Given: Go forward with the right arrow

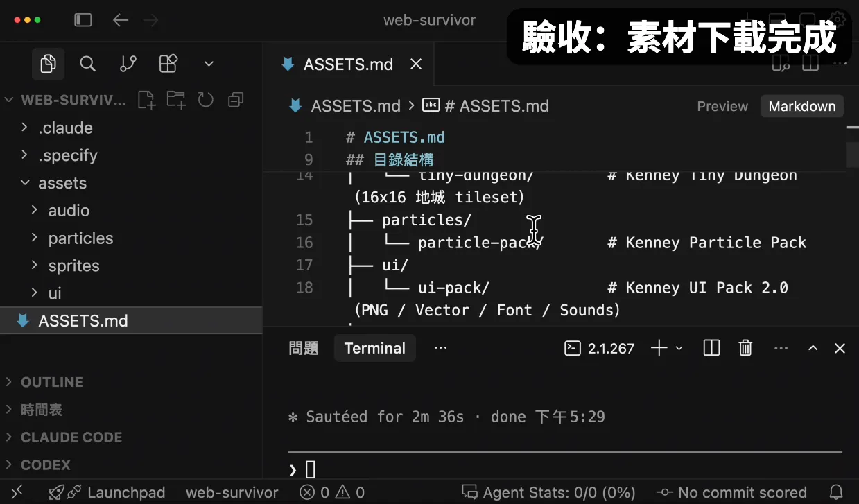Looking at the screenshot, I should pyautogui.click(x=150, y=20).
